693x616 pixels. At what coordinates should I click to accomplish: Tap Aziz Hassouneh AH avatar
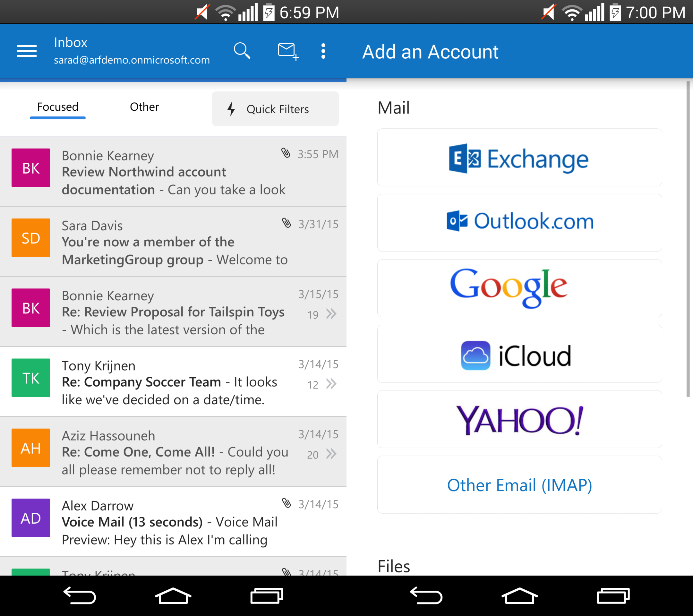point(31,448)
